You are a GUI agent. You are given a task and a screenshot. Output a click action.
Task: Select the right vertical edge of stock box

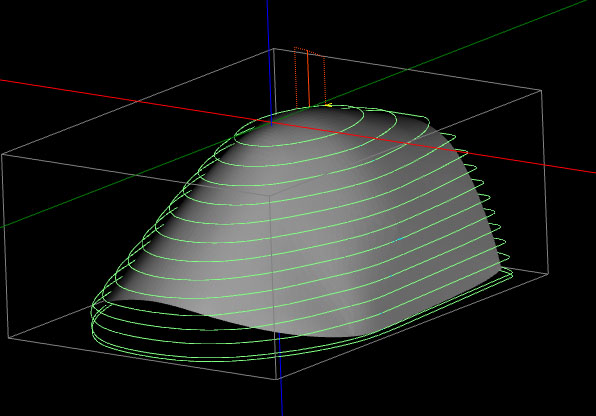click(x=545, y=182)
